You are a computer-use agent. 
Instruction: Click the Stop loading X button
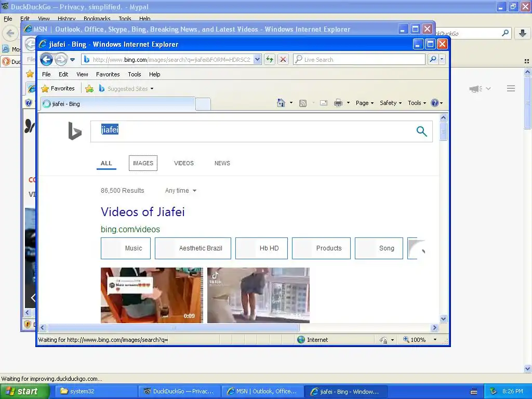[283, 60]
